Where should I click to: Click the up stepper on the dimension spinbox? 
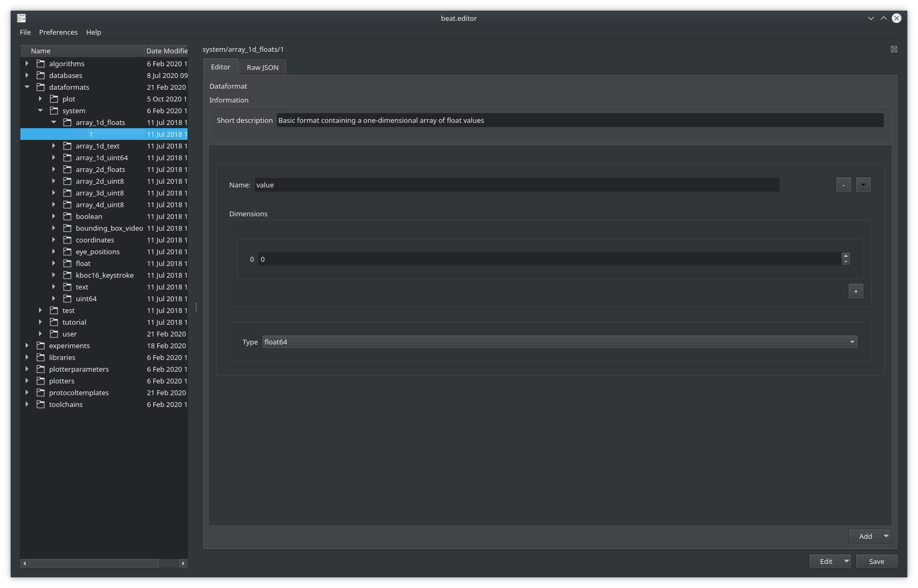click(845, 256)
